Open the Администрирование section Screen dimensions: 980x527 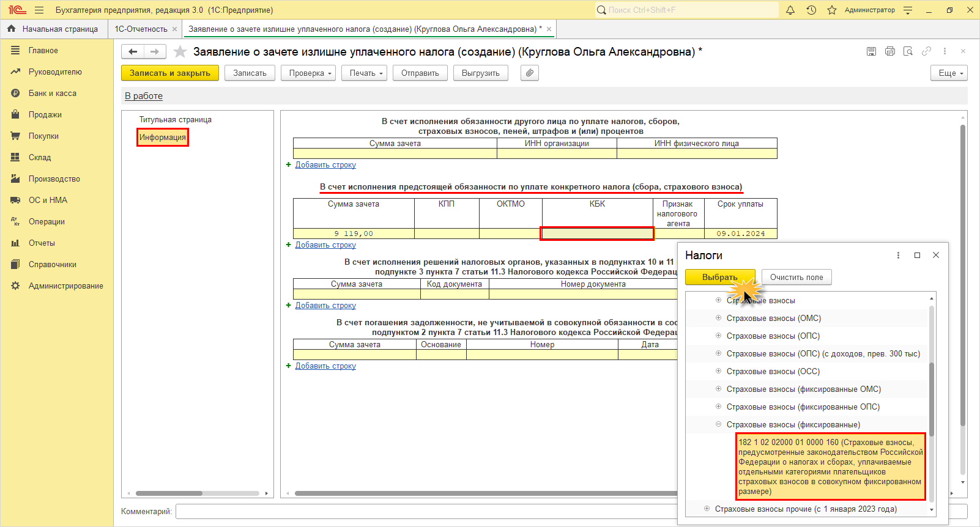65,286
